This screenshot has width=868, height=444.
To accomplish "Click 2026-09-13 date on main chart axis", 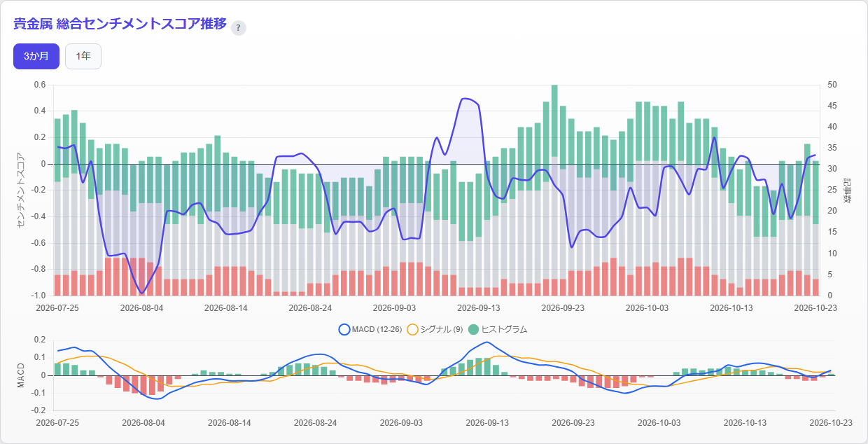I will click(478, 307).
